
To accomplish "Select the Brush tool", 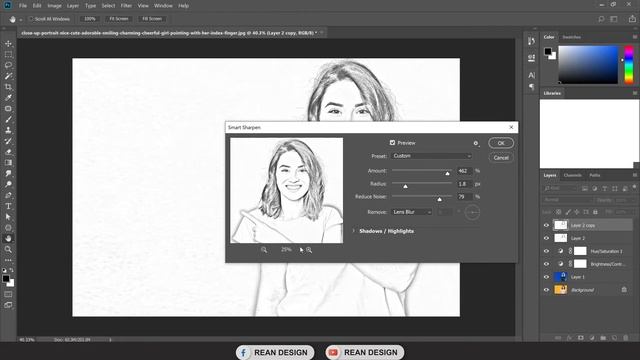I will (x=8, y=120).
